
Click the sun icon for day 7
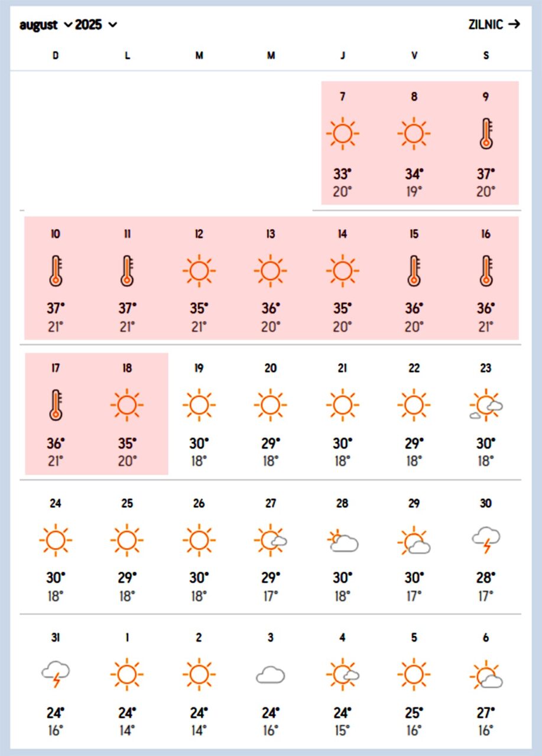(x=342, y=133)
